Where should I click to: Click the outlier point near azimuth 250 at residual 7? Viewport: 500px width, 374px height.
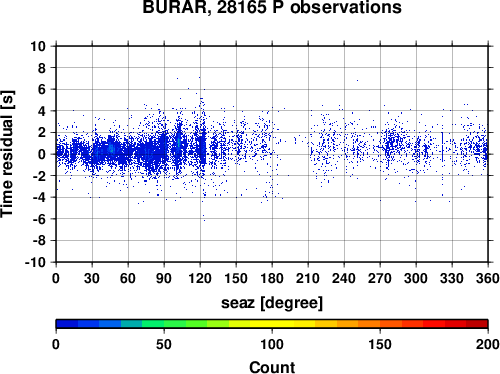coord(357,80)
